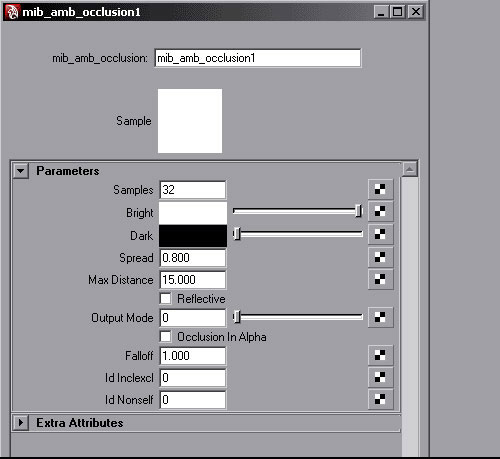This screenshot has height=459, width=500.
Task: Open the Bright color swatch picker
Action: click(193, 213)
